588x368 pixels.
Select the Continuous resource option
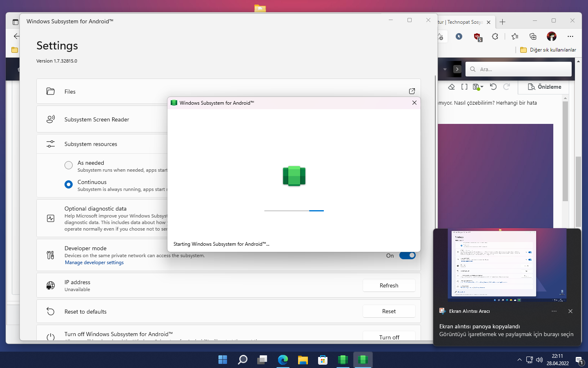click(x=69, y=184)
